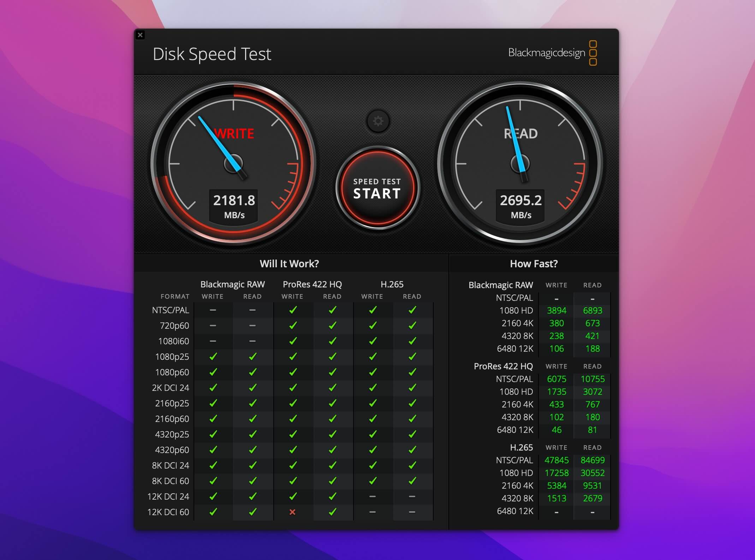Click the H.265 read checkmark for 2K DCI 24
Image resolution: width=755 pixels, height=560 pixels.
click(x=412, y=388)
